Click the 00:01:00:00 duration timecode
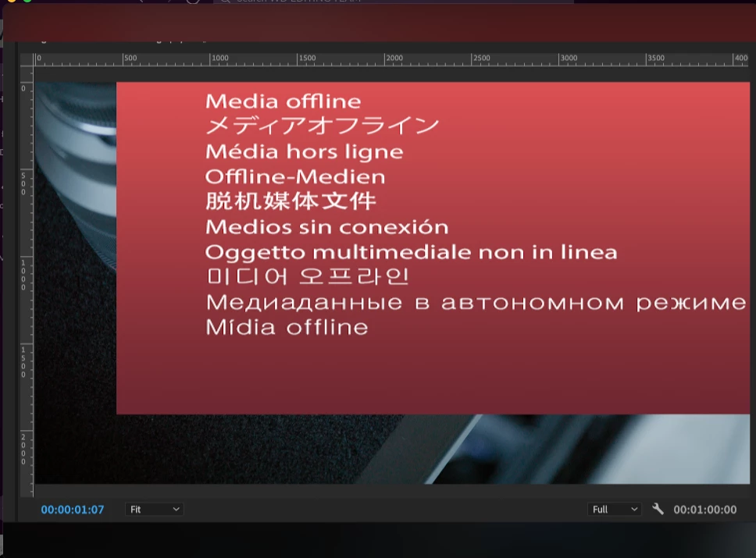Screen dimensions: 756x558 pos(705,510)
